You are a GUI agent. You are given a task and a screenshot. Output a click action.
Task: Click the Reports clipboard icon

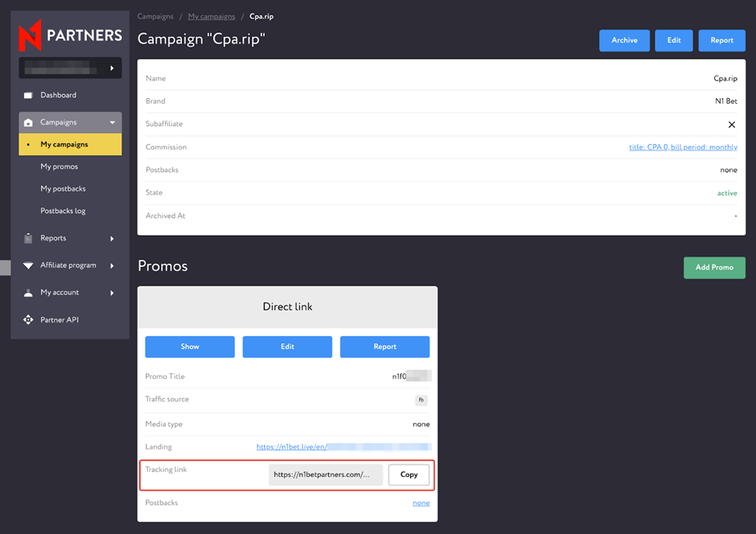click(x=29, y=239)
